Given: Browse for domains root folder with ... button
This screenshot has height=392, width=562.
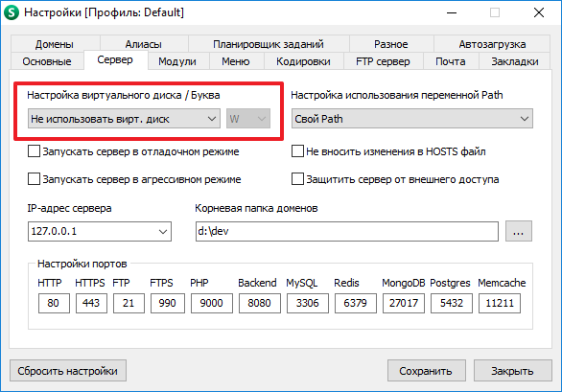Looking at the screenshot, I should pyautogui.click(x=519, y=231).
